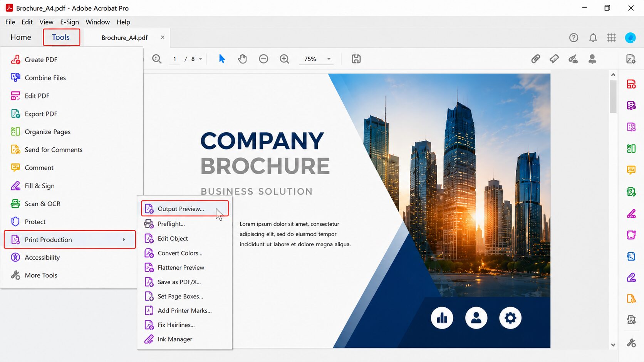Open the Edit menu
This screenshot has width=644, height=362.
pos(27,22)
